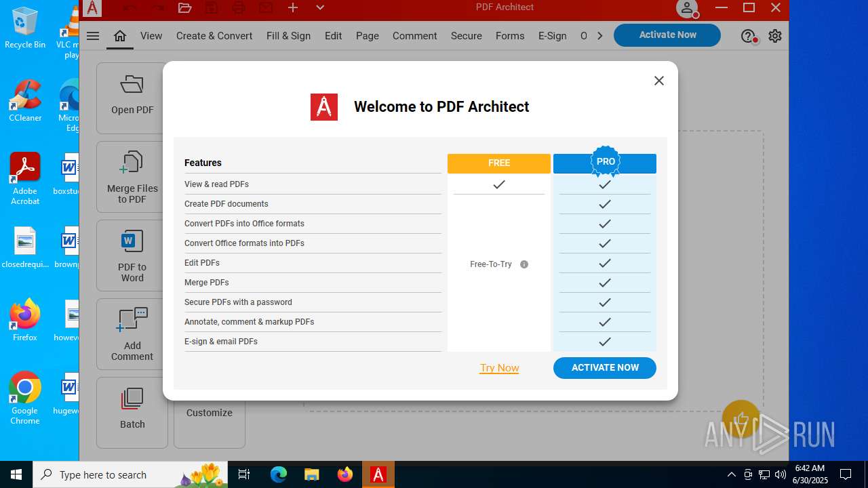Launch Microsoft Edge from taskbar
Screen dimensions: 868x488
[x=279, y=474]
